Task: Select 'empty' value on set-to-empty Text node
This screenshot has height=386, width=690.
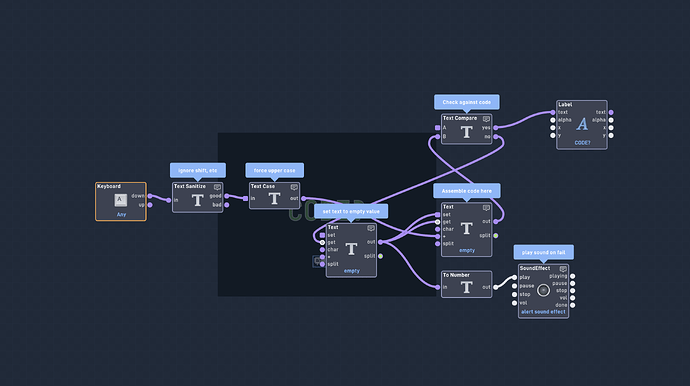Action: click(352, 271)
